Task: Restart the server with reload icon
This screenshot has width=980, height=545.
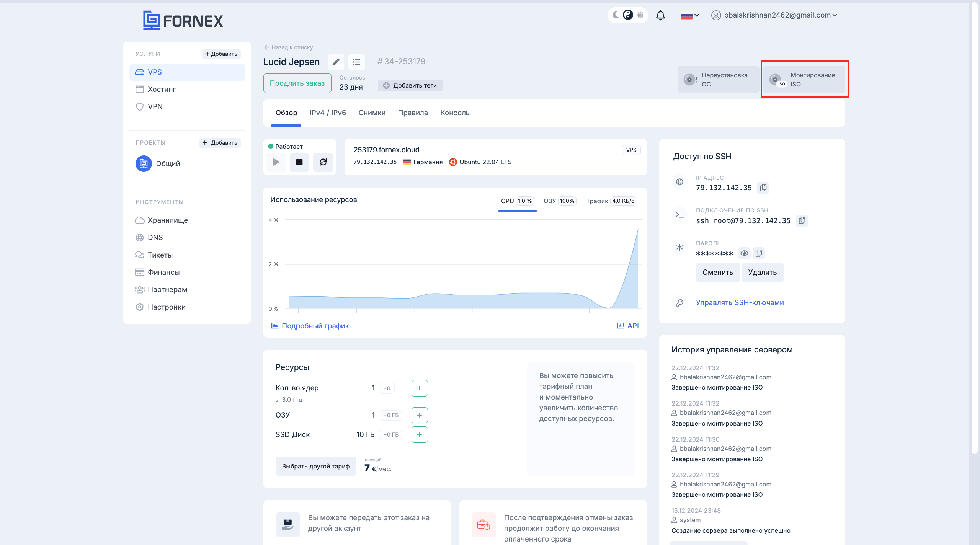Action: point(323,162)
